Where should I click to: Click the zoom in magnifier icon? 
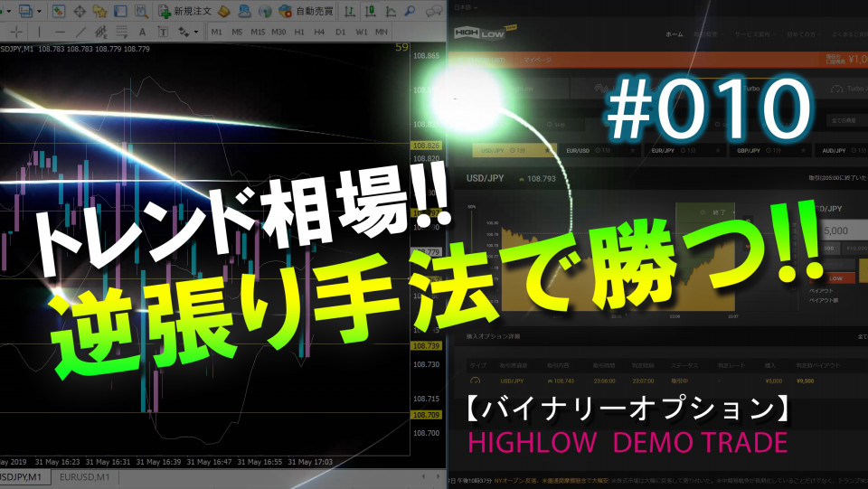pos(410,11)
